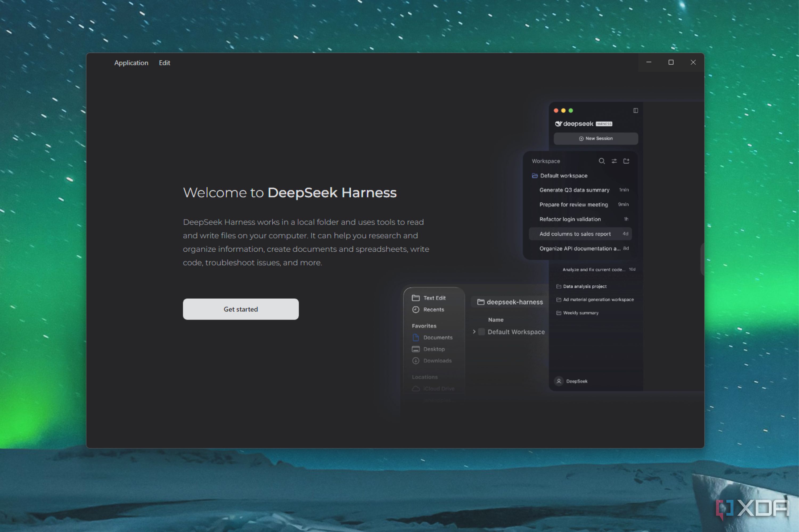Viewport: 799px width, 532px height.
Task: Maximize the DeepSeek Harness window
Action: coord(671,62)
